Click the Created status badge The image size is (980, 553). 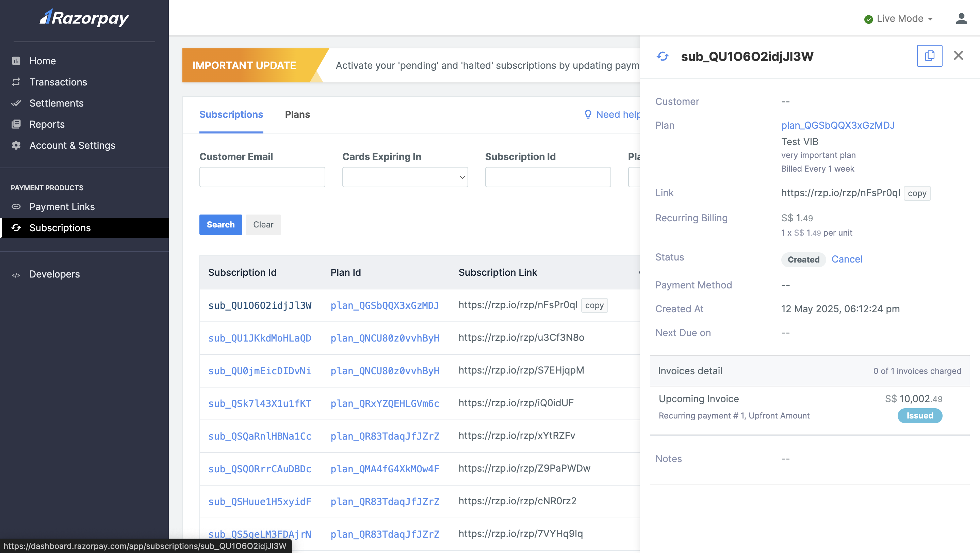(x=803, y=259)
